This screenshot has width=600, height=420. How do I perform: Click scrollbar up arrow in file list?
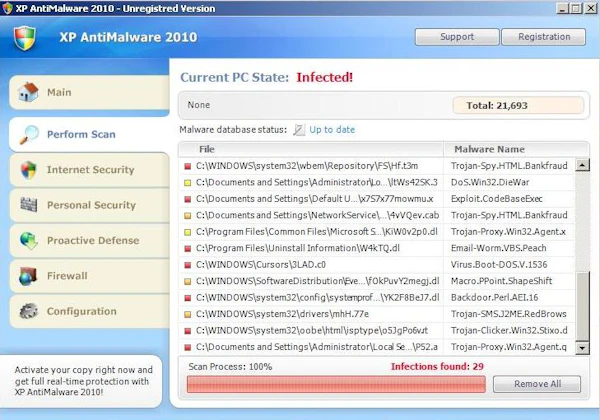582,165
